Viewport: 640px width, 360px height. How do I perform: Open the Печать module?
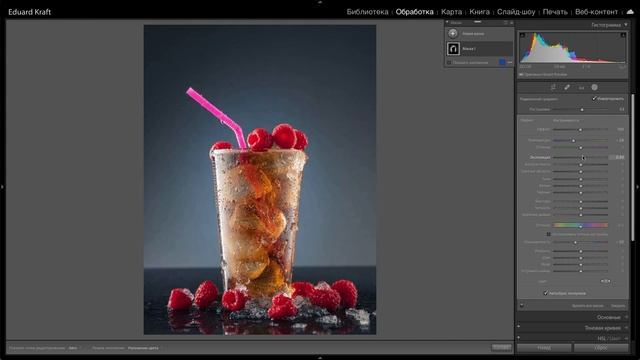point(555,12)
